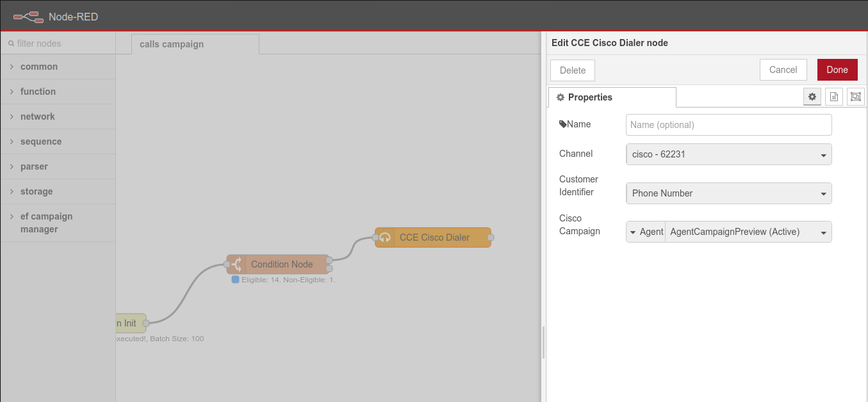Click the Name optional input field
This screenshot has width=868, height=402.
(728, 125)
